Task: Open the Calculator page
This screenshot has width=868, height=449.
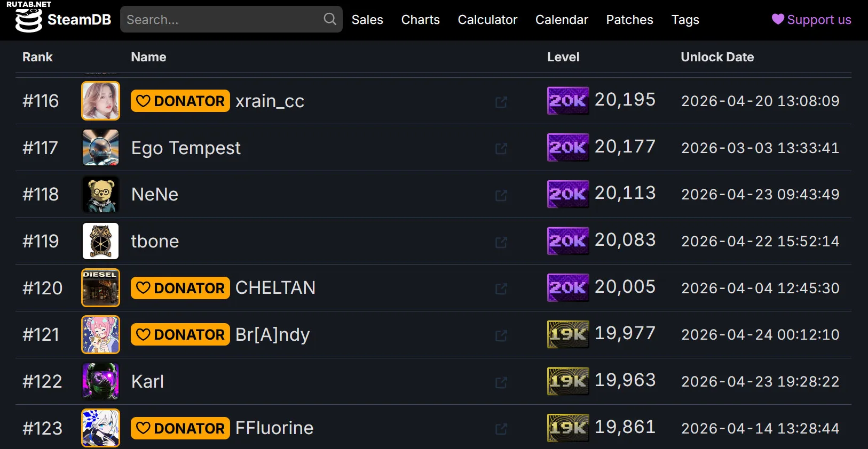Action: [x=487, y=20]
